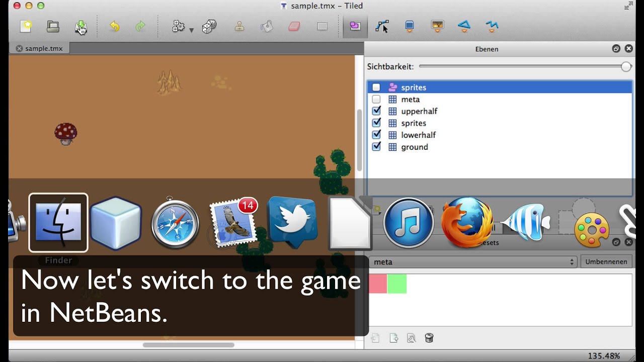Select the Eraser tool
The height and width of the screenshot is (362, 644).
(x=294, y=26)
